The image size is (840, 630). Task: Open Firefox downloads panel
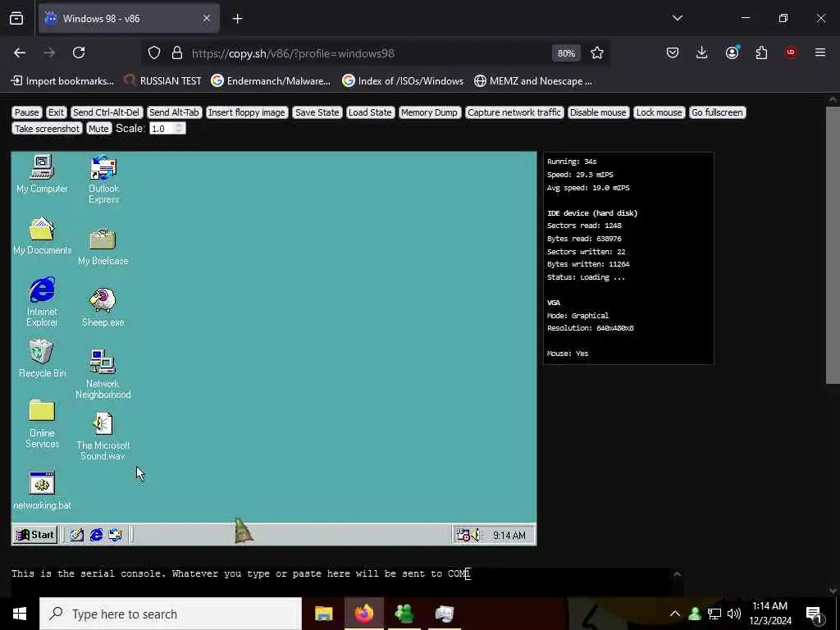[702, 52]
